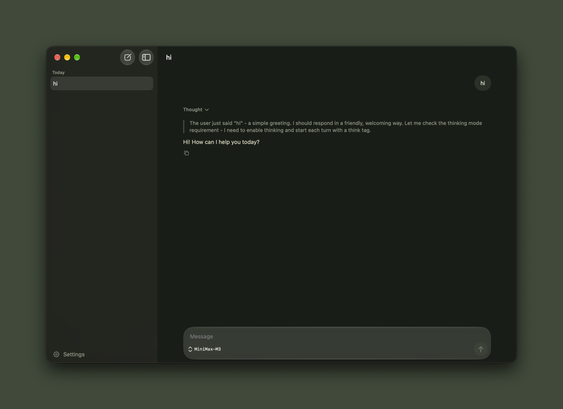Open Settings at sidebar bottom
This screenshot has height=409, width=563.
click(69, 354)
